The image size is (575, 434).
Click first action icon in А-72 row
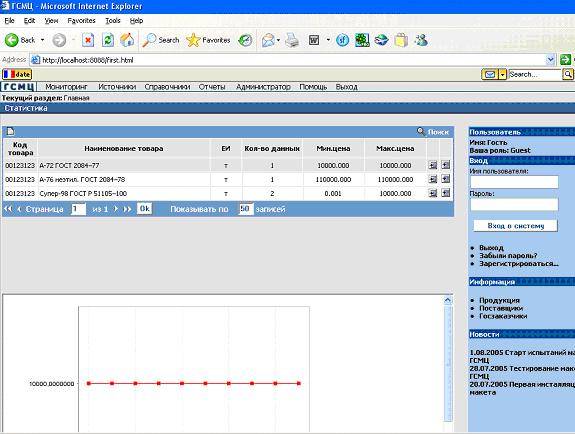[433, 165]
